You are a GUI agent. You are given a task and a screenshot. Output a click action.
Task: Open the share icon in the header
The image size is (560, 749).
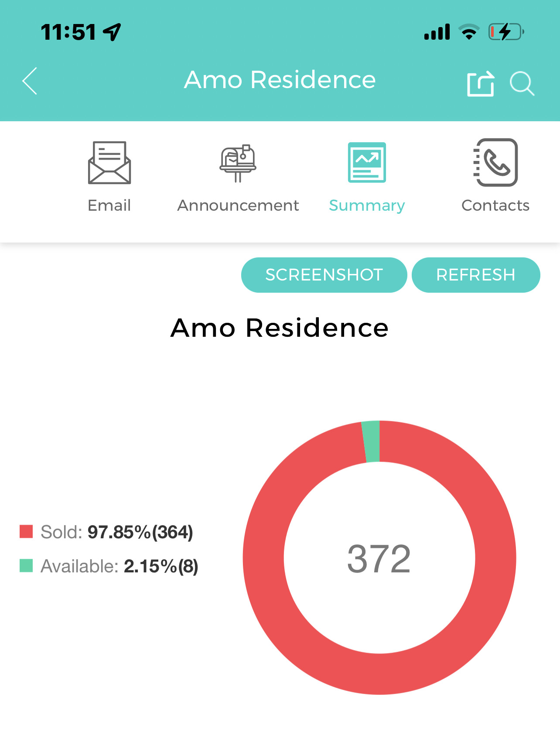click(481, 83)
